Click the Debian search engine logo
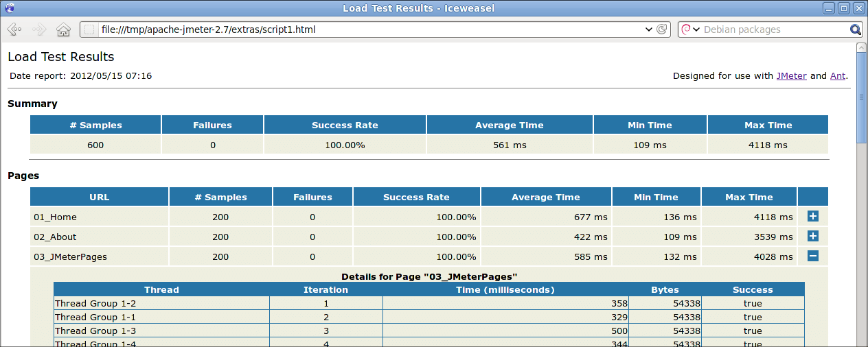 point(686,29)
